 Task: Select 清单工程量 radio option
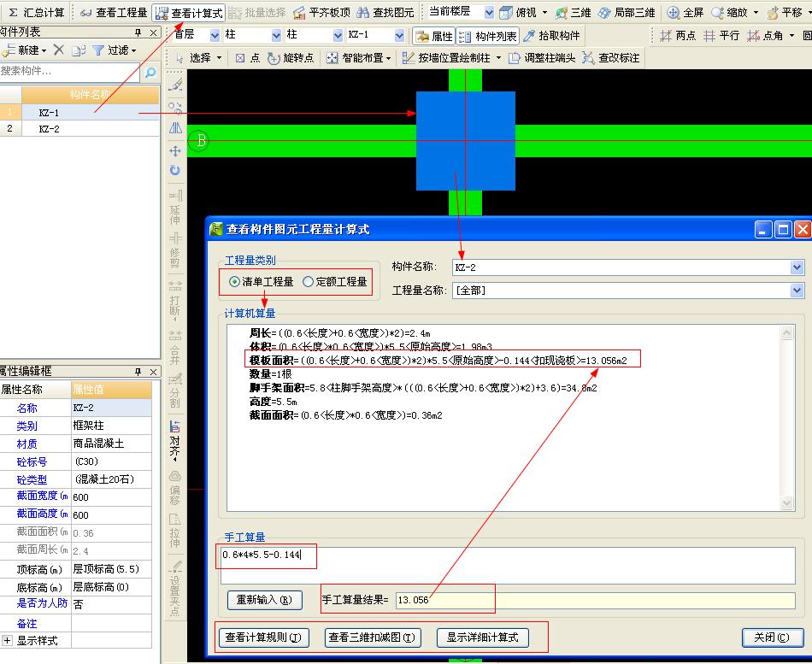tap(262, 282)
